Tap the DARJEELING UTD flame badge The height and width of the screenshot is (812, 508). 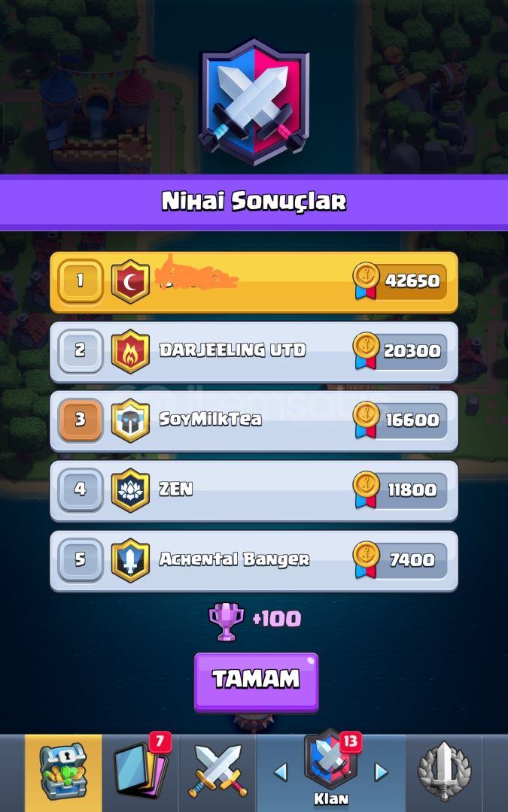[x=131, y=351]
